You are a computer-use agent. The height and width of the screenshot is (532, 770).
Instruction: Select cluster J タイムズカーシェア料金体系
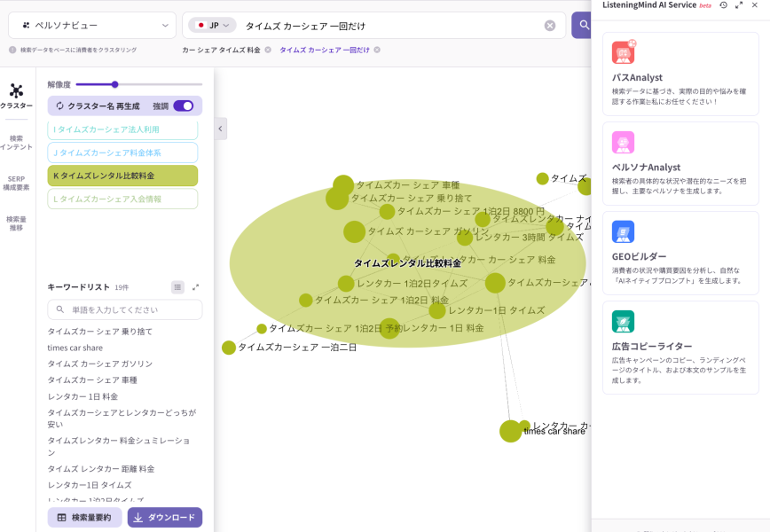122,153
